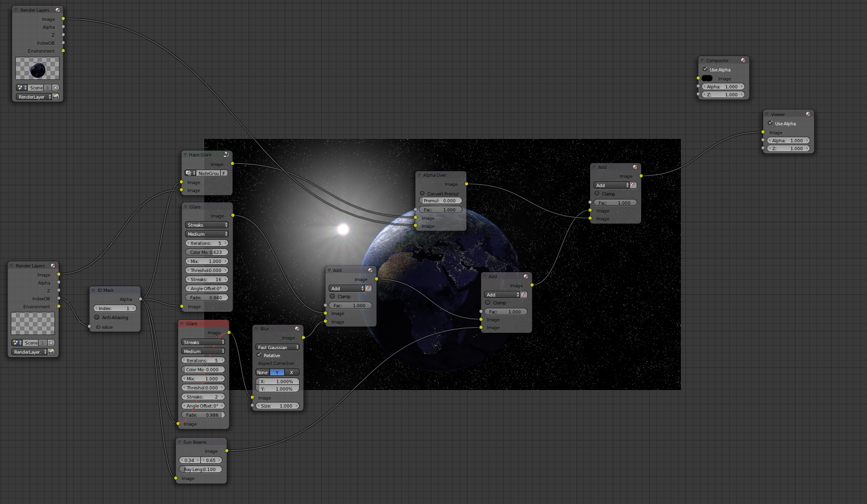The image size is (867, 504).
Task: Collapse the ID Mask node
Action: pyautogui.click(x=93, y=290)
